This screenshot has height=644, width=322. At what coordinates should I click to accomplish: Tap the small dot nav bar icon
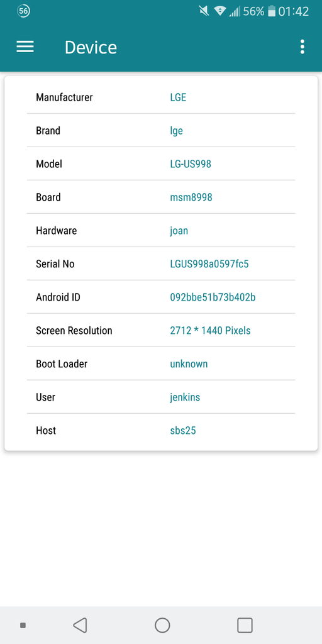coord(23,625)
